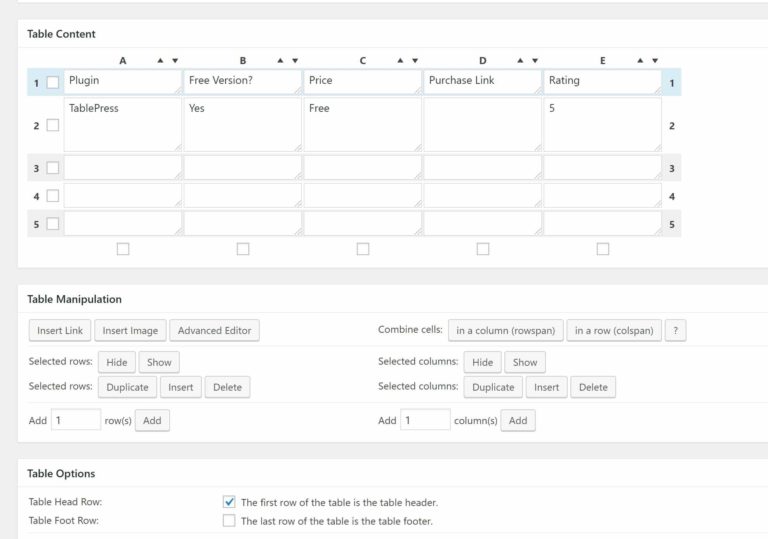768x539 pixels.
Task: Sort column C descending with down arrow
Action: coord(415,61)
